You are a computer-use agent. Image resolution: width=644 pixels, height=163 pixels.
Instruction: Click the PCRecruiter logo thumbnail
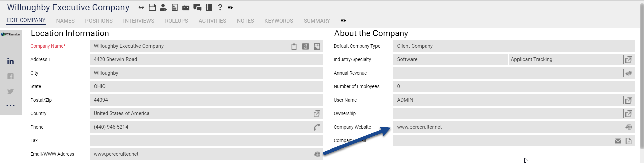click(x=11, y=34)
